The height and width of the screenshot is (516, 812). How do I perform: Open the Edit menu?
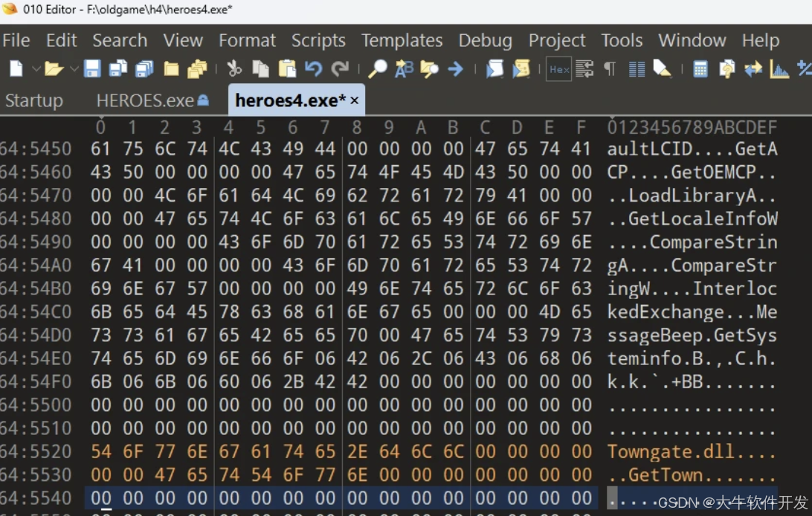(x=62, y=40)
